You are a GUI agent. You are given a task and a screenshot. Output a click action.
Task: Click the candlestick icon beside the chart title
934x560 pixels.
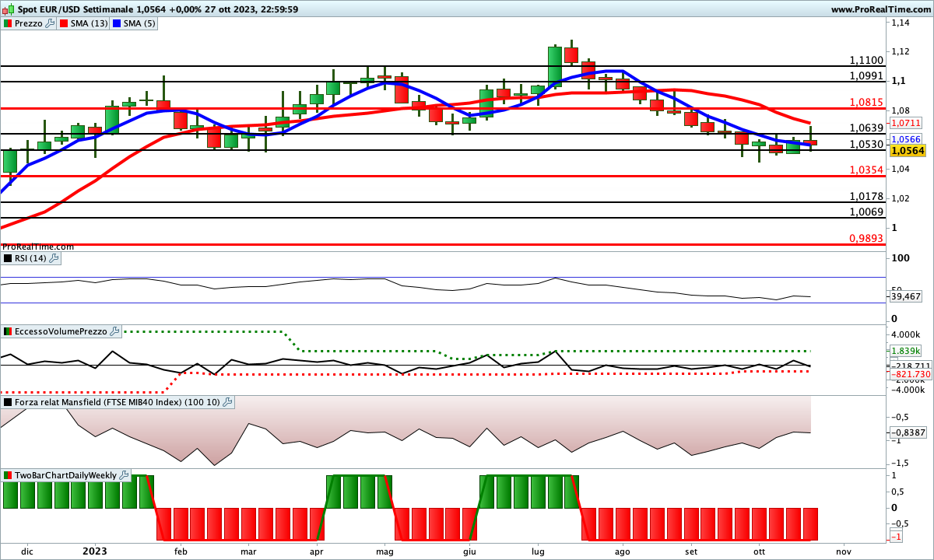click(8, 9)
